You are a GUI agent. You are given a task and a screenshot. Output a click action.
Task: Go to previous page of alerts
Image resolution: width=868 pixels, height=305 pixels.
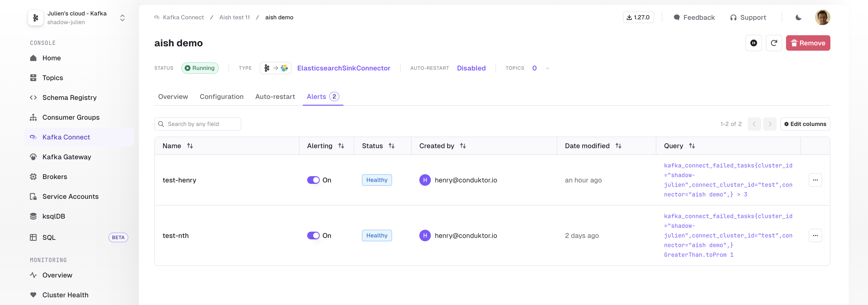pyautogui.click(x=754, y=124)
